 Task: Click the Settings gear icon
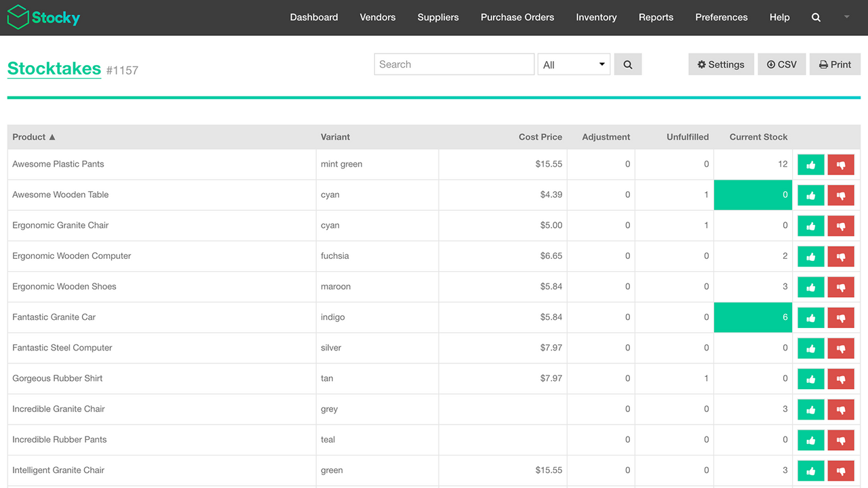tap(702, 64)
